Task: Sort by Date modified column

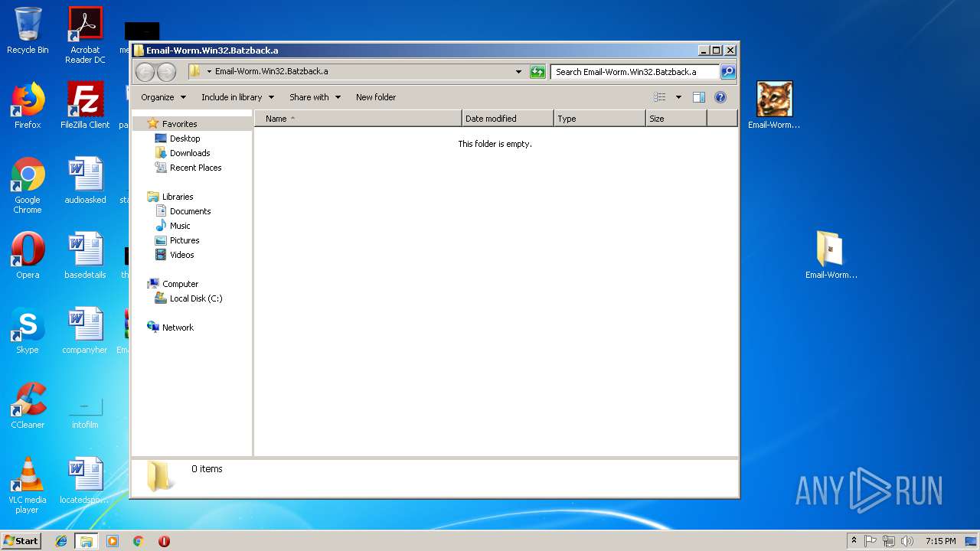Action: coord(508,119)
